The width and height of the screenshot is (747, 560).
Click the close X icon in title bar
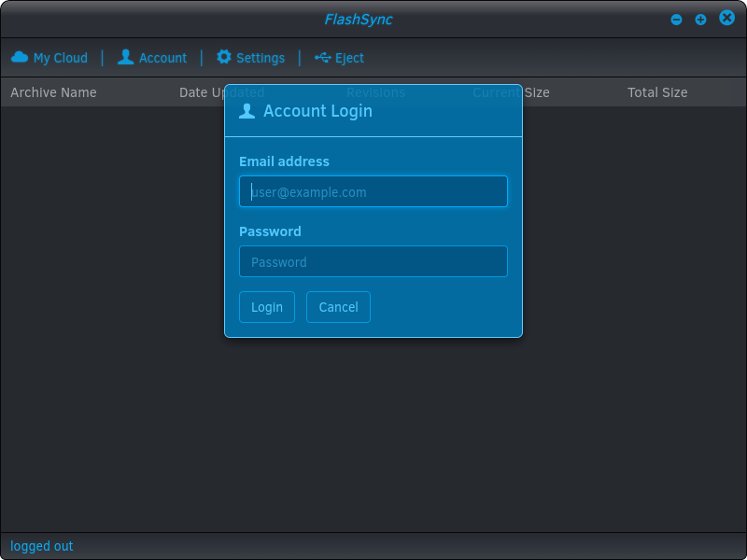pyautogui.click(x=726, y=17)
